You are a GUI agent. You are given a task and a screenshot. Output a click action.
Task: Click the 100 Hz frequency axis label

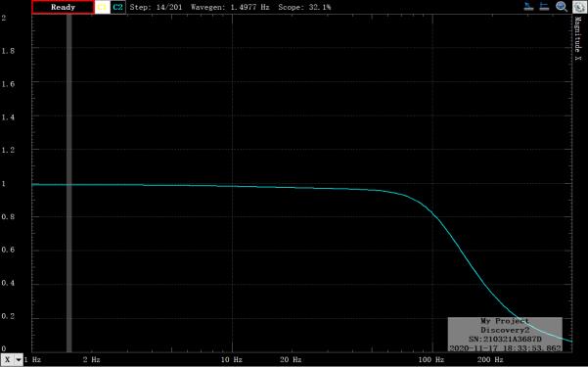[430, 359]
